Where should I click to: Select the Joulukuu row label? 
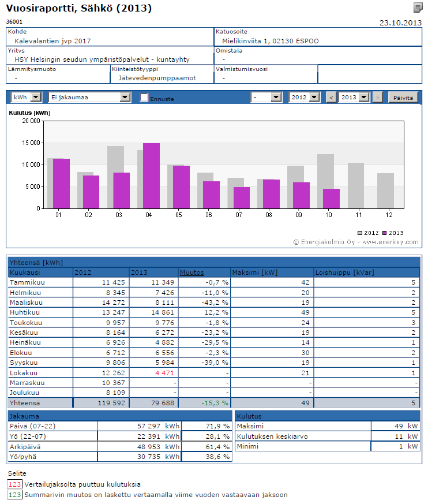24,393
